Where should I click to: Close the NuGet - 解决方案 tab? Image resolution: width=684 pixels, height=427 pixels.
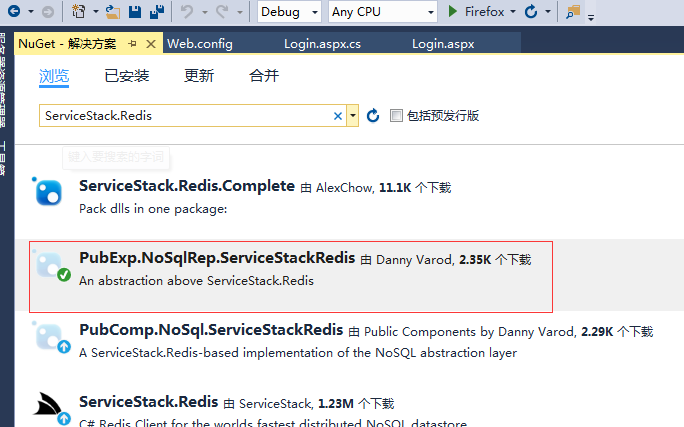point(151,44)
